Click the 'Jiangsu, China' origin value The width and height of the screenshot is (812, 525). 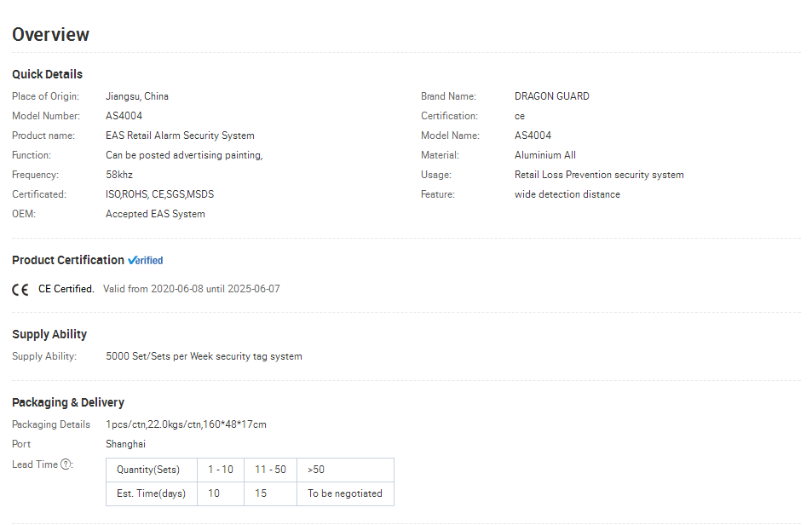[137, 96]
